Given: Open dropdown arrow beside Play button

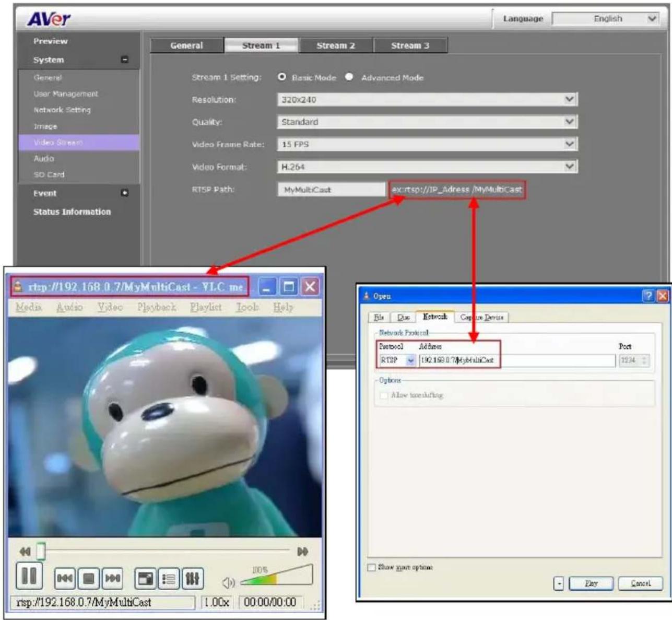Looking at the screenshot, I should (559, 583).
